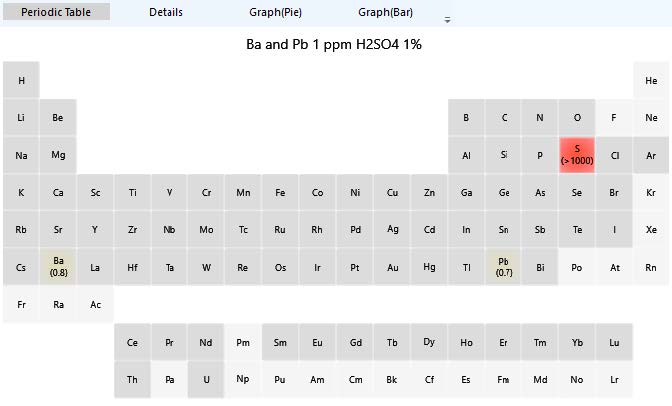Image resolution: width=672 pixels, height=406 pixels.
Task: Expand the tab overflow dropdown arrow
Action: pyautogui.click(x=447, y=19)
